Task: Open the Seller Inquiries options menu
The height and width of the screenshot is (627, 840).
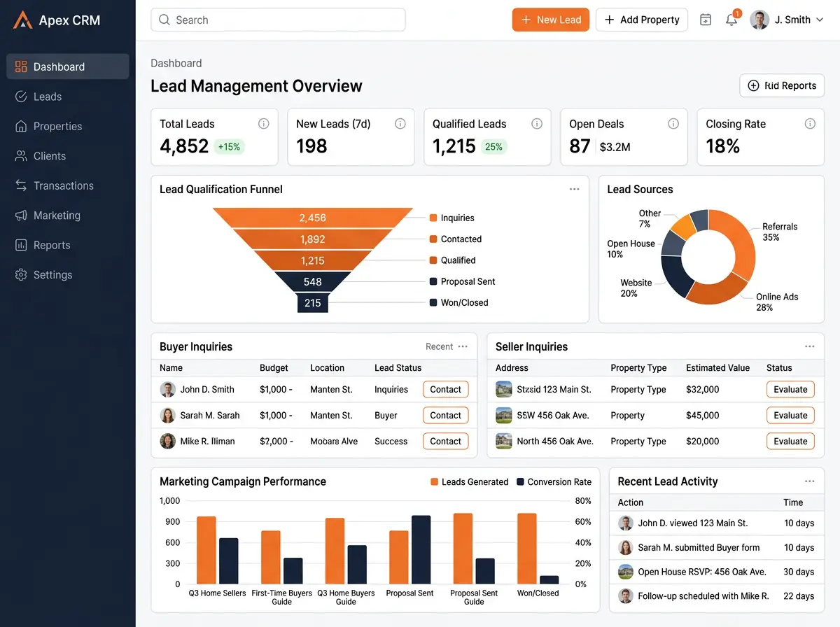Action: [x=810, y=346]
